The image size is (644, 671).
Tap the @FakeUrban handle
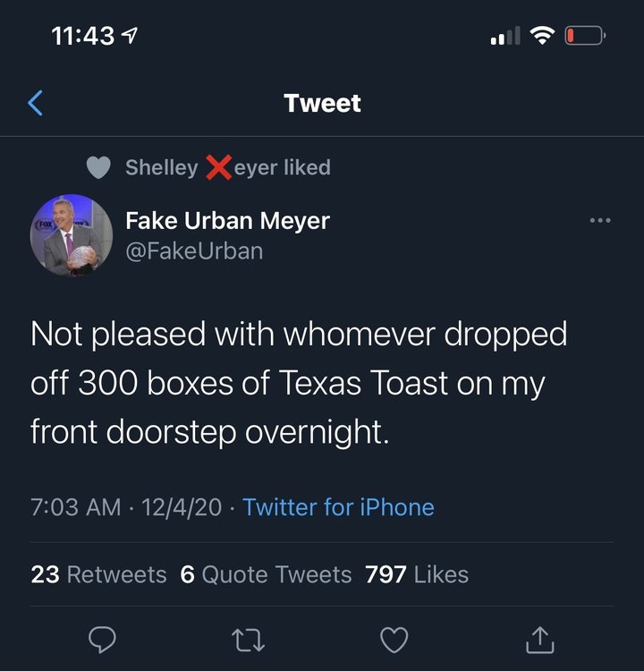194,251
